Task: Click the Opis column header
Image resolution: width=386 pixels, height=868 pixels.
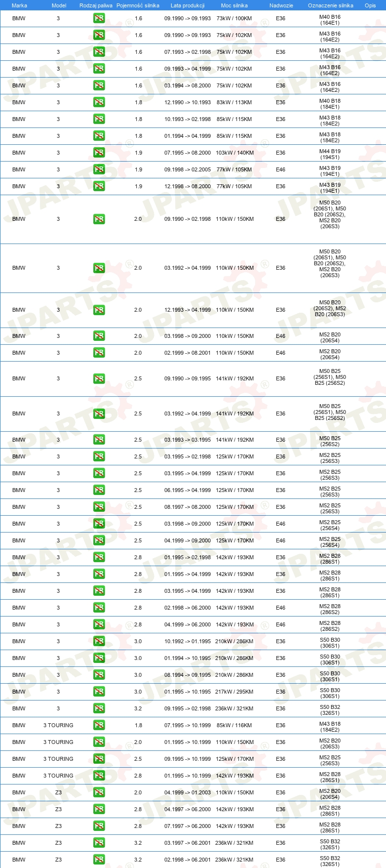Action: 370,5
